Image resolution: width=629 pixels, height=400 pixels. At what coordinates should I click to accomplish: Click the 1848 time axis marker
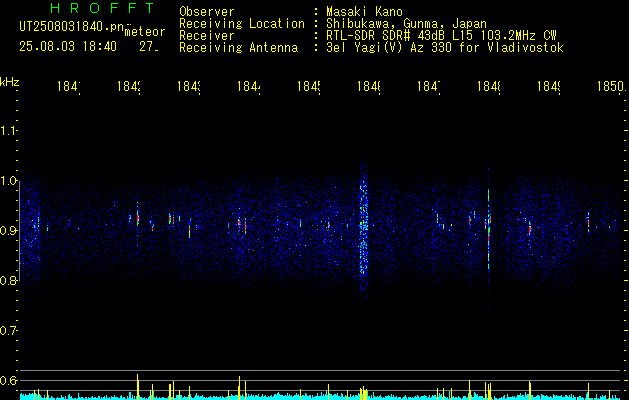489,86
